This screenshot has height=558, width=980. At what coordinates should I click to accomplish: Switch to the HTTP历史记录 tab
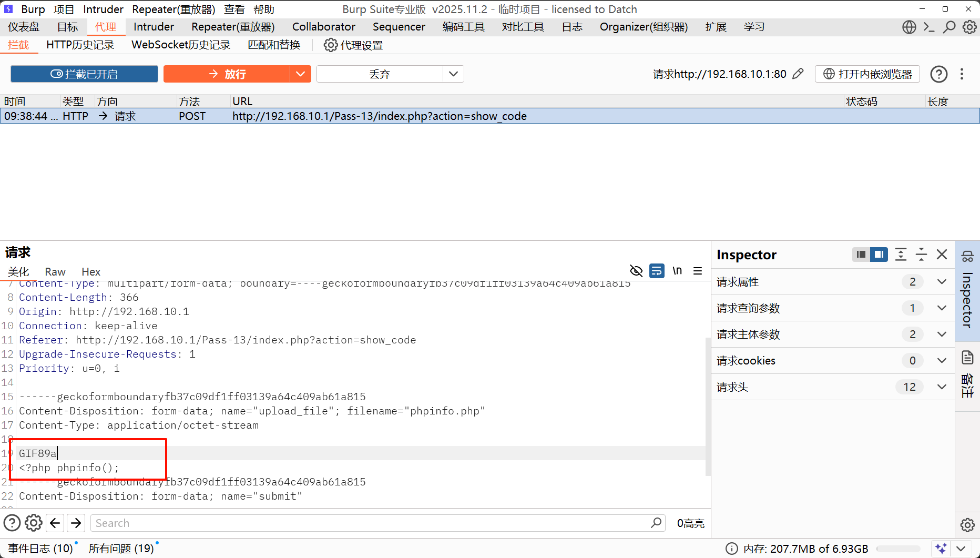coord(80,45)
